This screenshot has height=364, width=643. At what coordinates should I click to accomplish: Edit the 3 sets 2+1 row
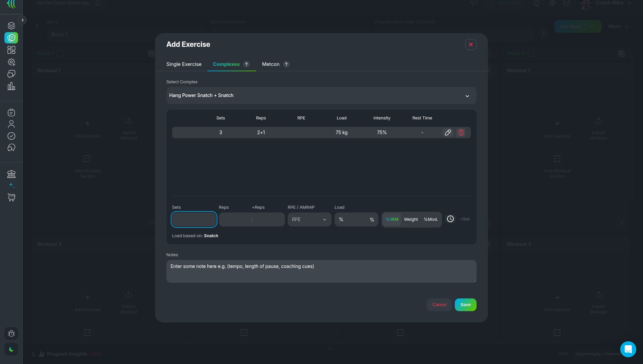(x=448, y=132)
